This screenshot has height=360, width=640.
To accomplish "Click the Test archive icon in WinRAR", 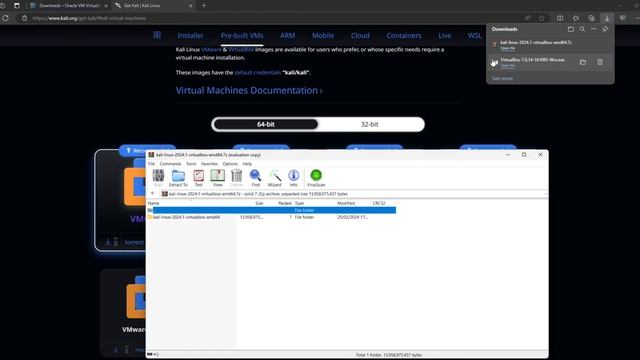I will (x=198, y=178).
